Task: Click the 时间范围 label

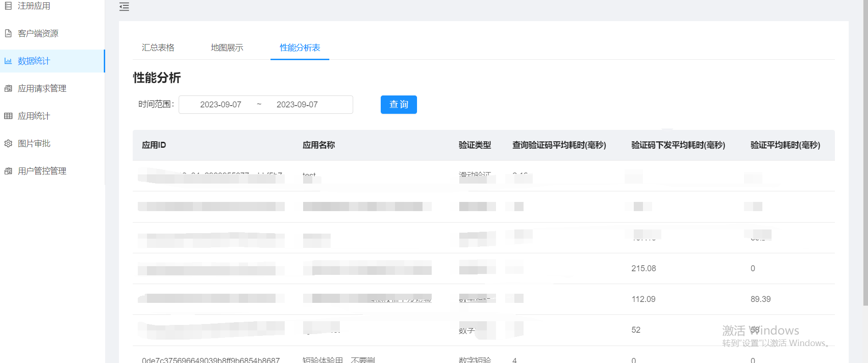Action: point(156,105)
